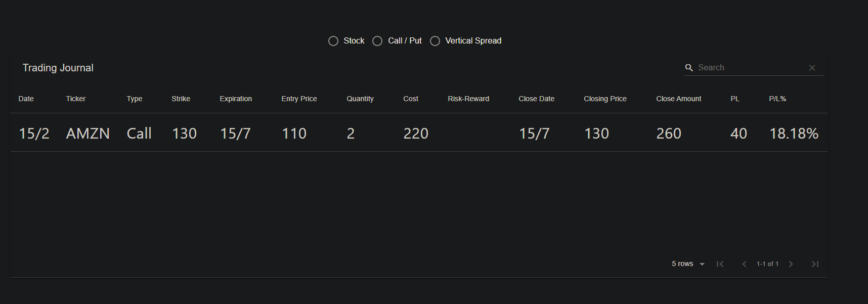
Task: Click the P/L% value of 18.18%
Action: (794, 133)
